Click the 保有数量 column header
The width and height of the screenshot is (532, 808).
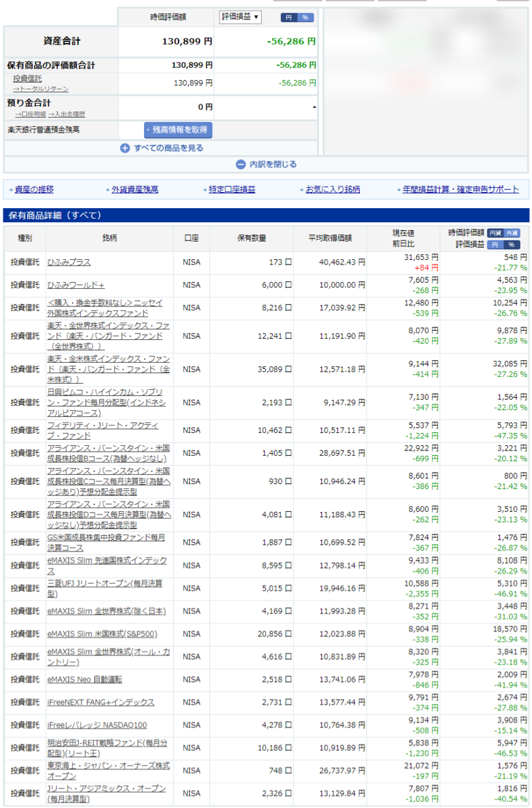(x=251, y=238)
